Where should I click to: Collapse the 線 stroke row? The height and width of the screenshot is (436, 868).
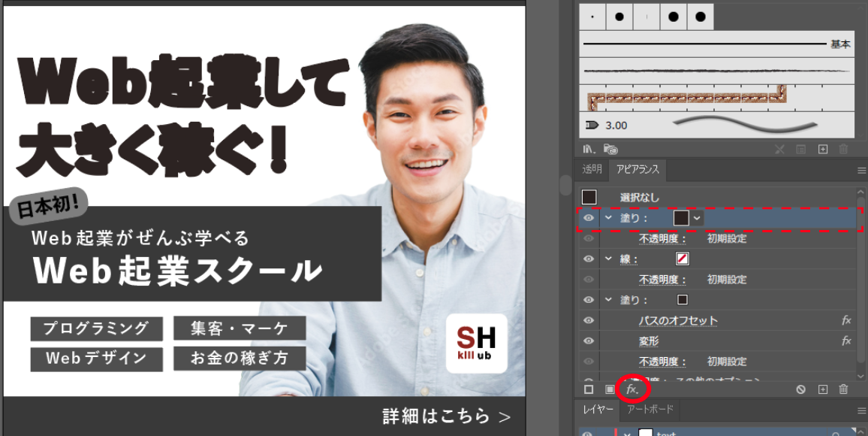608,259
